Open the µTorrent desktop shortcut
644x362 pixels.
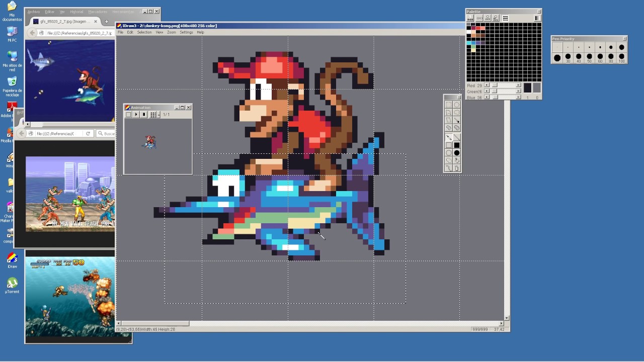point(12,286)
